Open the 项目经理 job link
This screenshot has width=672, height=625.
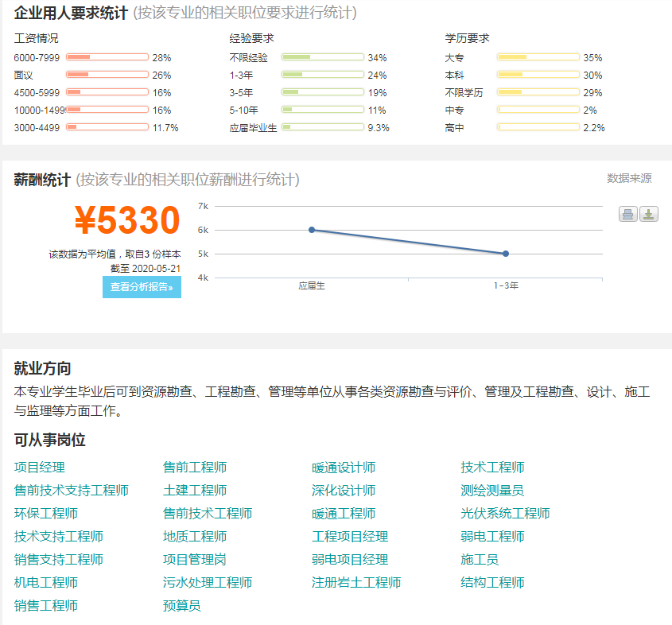(40, 468)
